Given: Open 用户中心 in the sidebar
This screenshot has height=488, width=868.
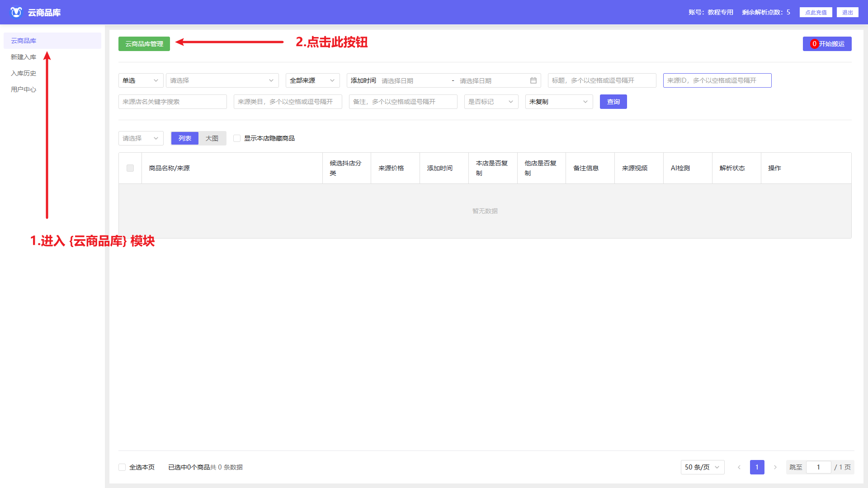Looking at the screenshot, I should [52, 89].
